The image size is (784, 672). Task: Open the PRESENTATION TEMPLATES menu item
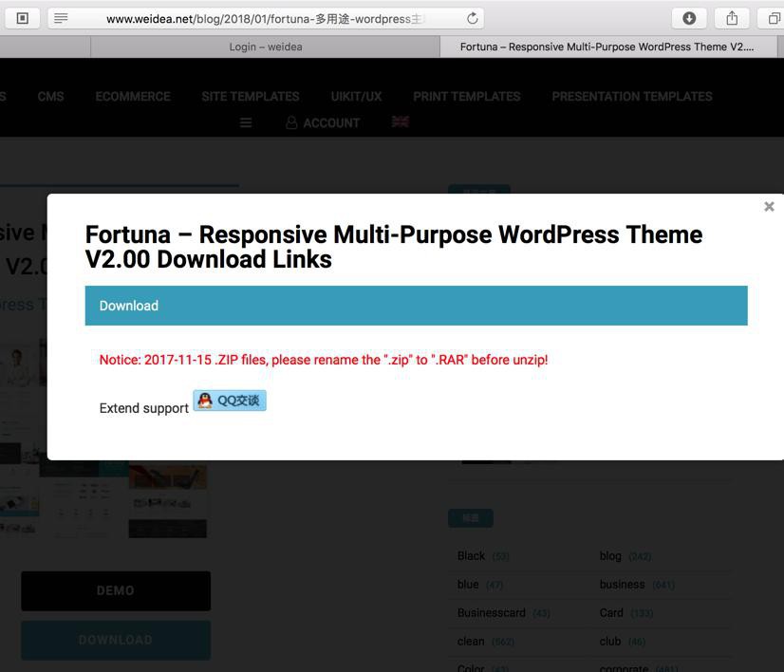(x=632, y=97)
